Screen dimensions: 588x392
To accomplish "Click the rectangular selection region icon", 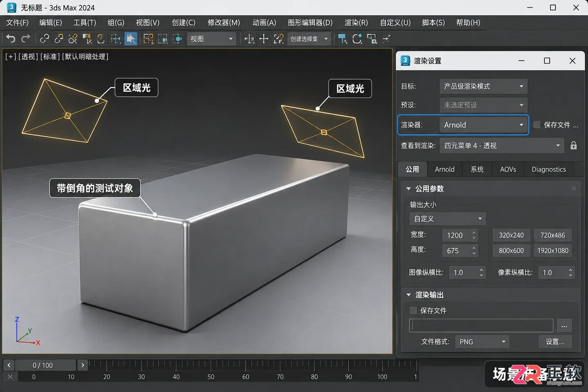I will (149, 39).
